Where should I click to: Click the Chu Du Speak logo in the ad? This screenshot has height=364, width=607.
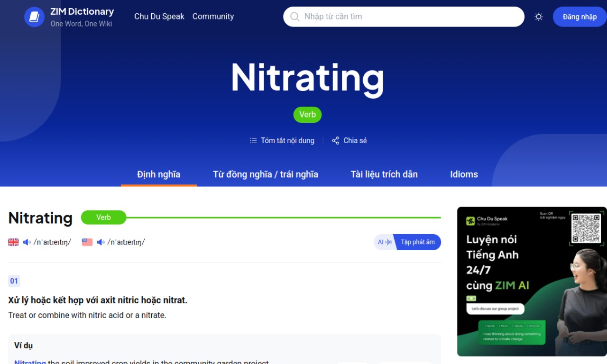point(487,221)
